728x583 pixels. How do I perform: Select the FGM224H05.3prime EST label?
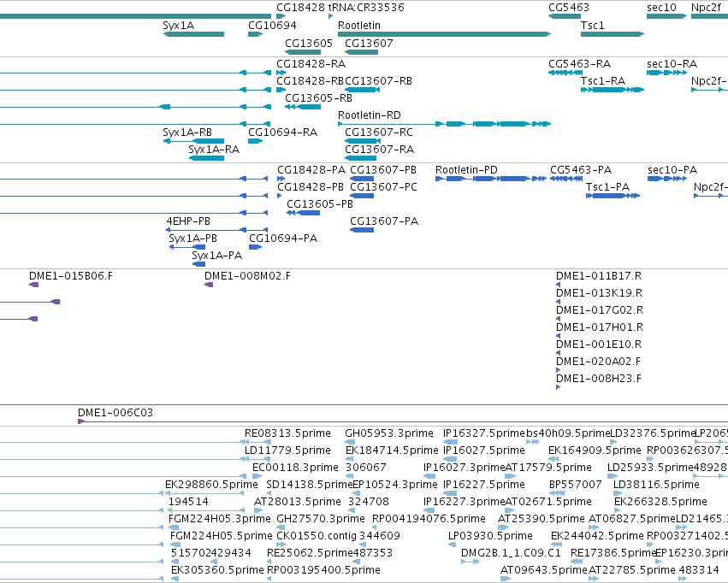[x=220, y=519]
